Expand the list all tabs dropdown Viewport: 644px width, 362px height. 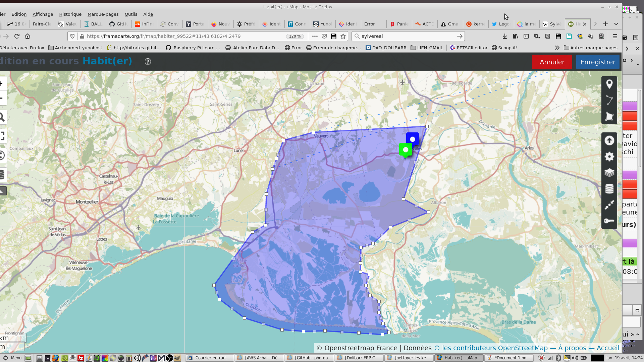click(x=616, y=24)
